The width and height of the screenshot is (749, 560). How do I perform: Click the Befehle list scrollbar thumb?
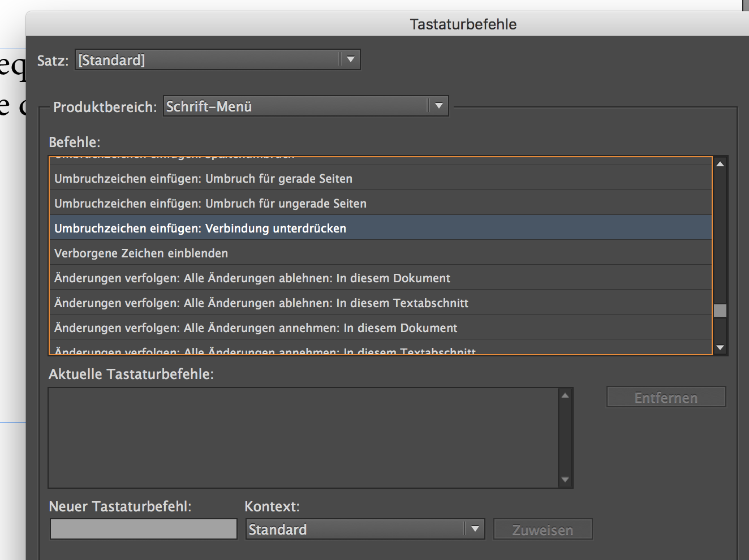point(720,311)
